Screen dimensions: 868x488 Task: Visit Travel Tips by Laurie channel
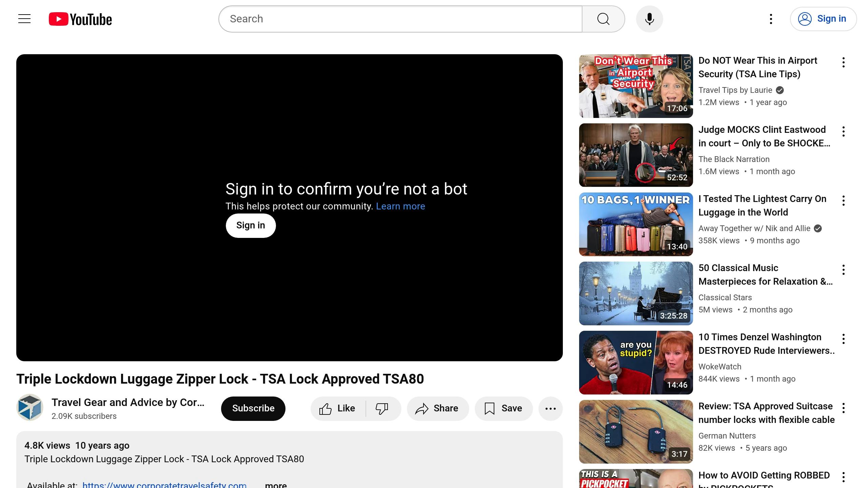tap(735, 90)
